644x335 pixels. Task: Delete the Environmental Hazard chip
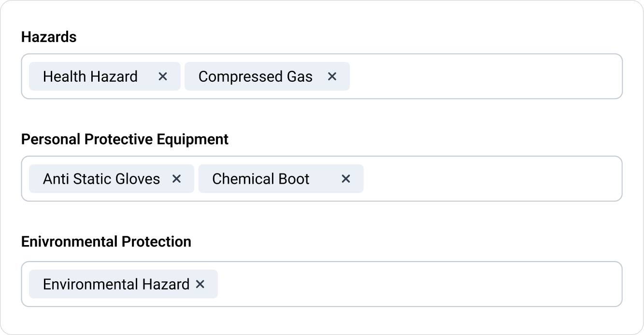tap(200, 284)
